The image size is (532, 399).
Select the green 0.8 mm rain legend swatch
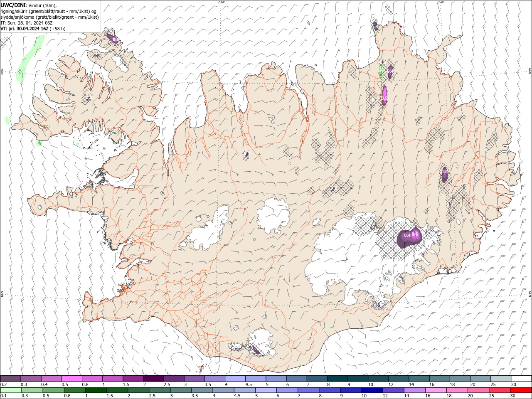[75, 390]
